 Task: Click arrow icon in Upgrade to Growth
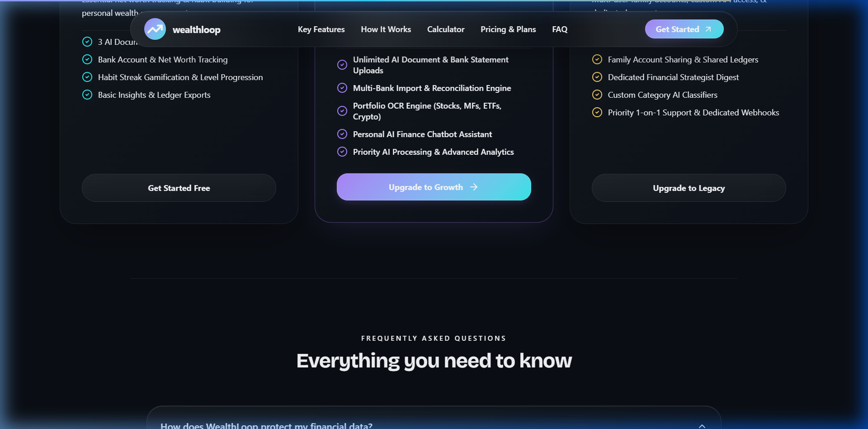[x=474, y=187]
